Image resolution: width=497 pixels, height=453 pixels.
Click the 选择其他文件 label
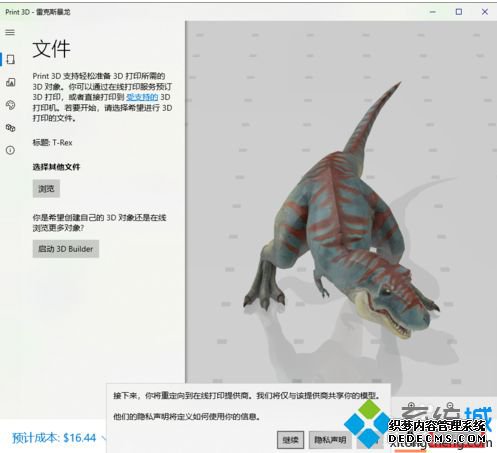point(56,167)
